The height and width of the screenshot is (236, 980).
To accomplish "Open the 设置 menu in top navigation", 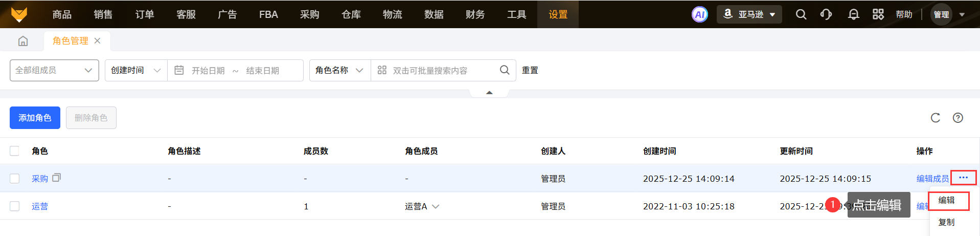I will pyautogui.click(x=558, y=14).
